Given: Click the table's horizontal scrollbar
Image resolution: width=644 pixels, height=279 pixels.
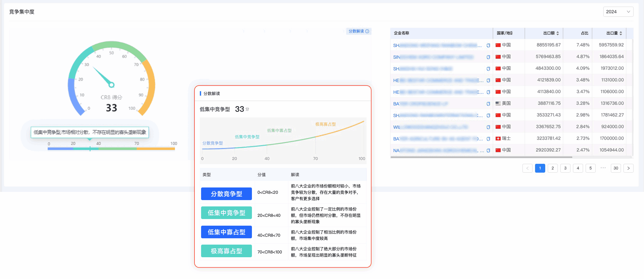Looking at the screenshot, I should coord(481,157).
